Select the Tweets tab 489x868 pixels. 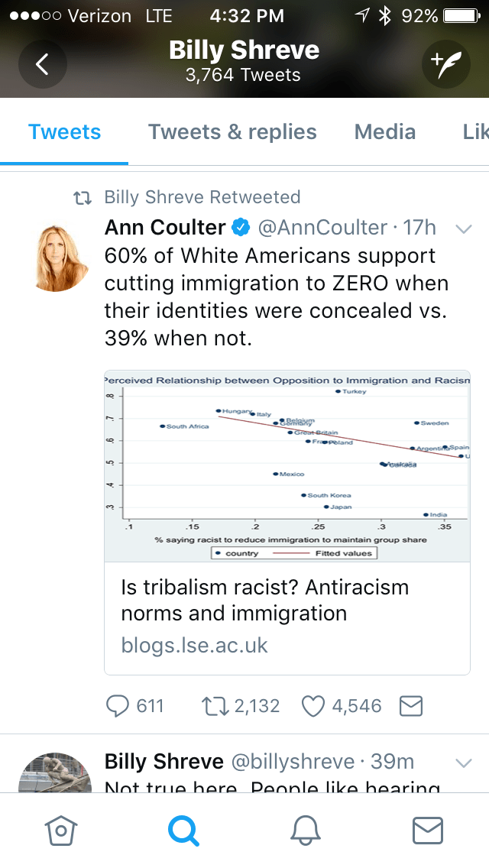(x=65, y=131)
